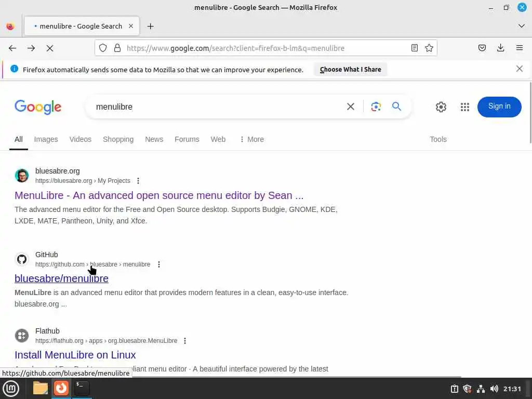Switch to the Images tab
This screenshot has width=532, height=399.
(x=46, y=139)
